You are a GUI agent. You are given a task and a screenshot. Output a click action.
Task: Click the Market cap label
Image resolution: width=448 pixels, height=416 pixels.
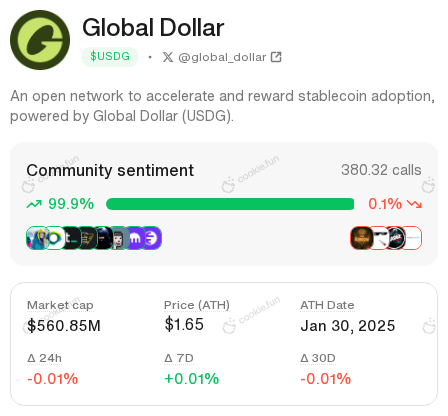pos(60,305)
